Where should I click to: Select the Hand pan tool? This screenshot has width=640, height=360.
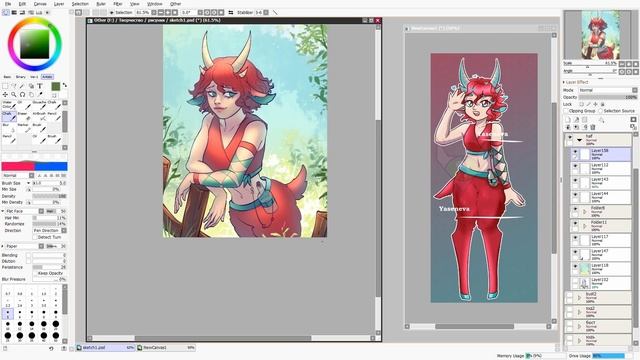[x=31, y=94]
